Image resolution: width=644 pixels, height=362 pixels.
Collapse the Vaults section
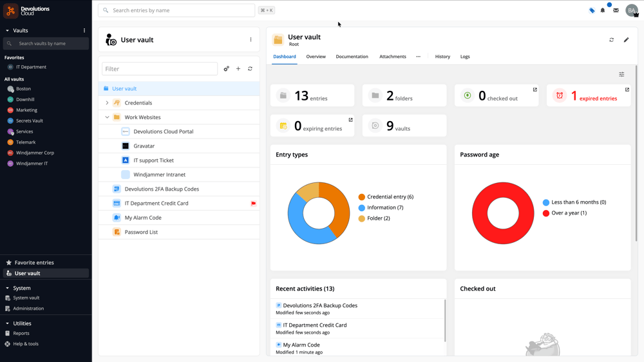tap(7, 30)
